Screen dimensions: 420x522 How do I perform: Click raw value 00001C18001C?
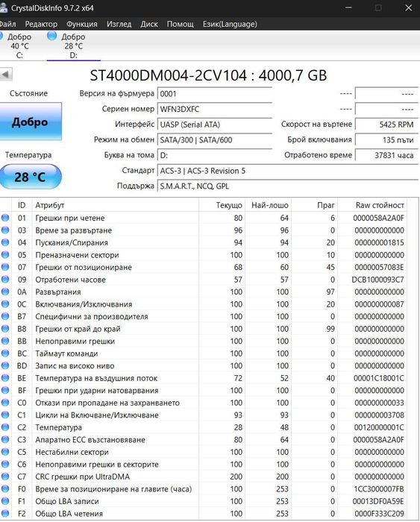[x=379, y=378]
